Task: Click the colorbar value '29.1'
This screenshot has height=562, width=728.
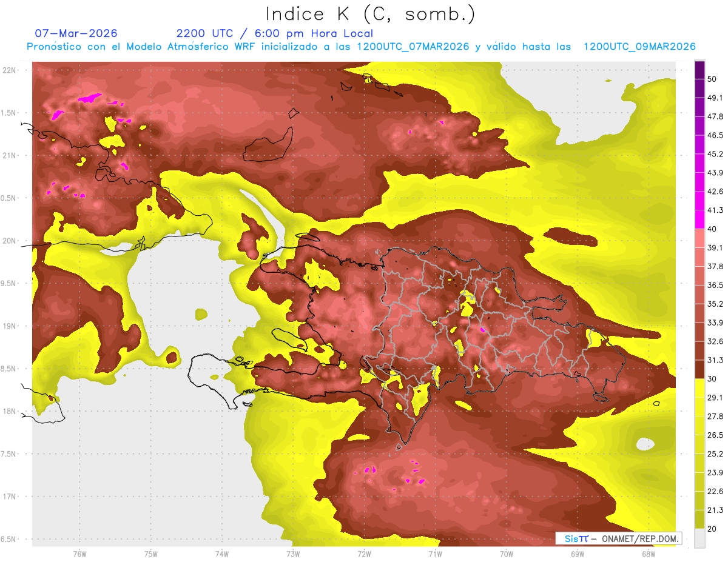Action: [715, 398]
